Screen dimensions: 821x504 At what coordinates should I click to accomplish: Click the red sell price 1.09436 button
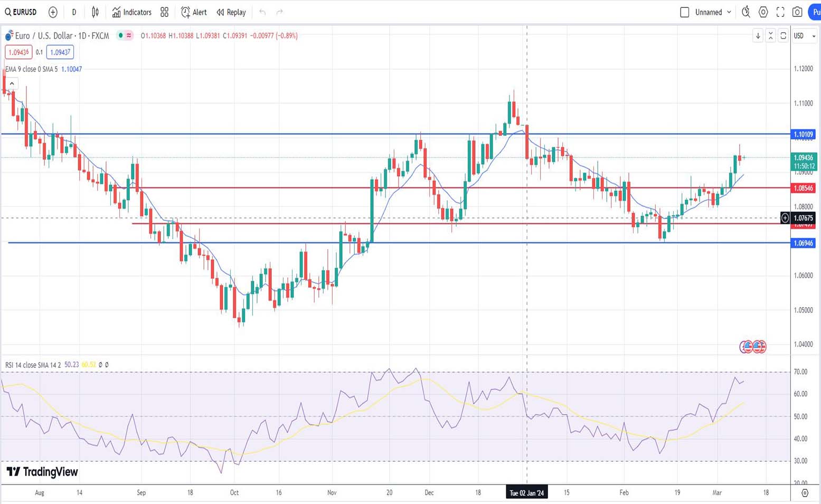(x=18, y=52)
